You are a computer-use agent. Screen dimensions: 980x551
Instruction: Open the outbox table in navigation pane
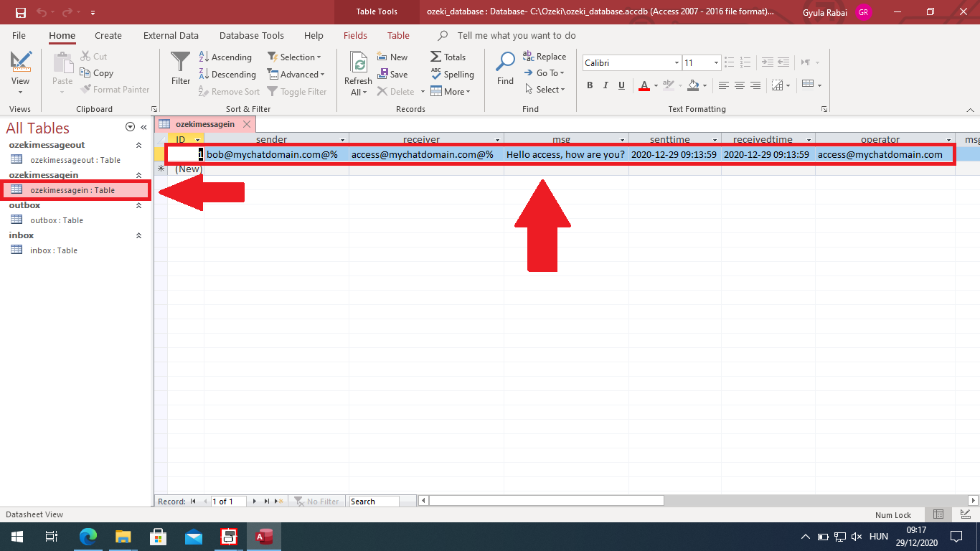coord(56,220)
